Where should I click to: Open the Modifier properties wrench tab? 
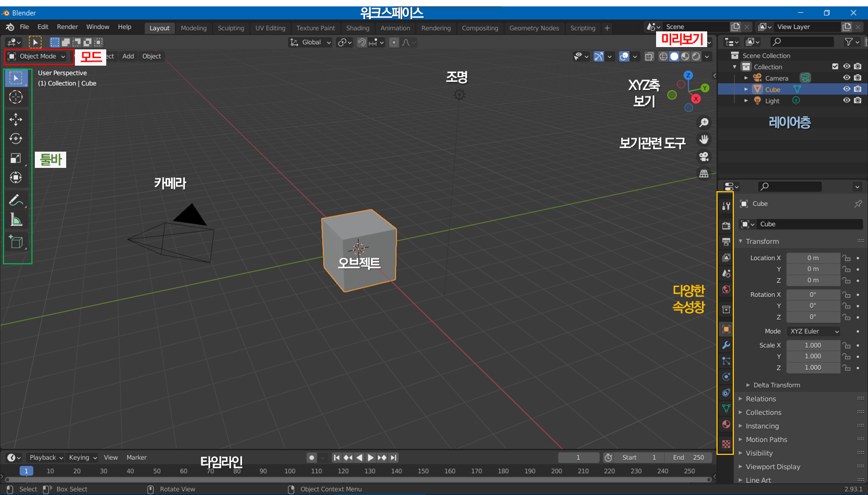(726, 345)
